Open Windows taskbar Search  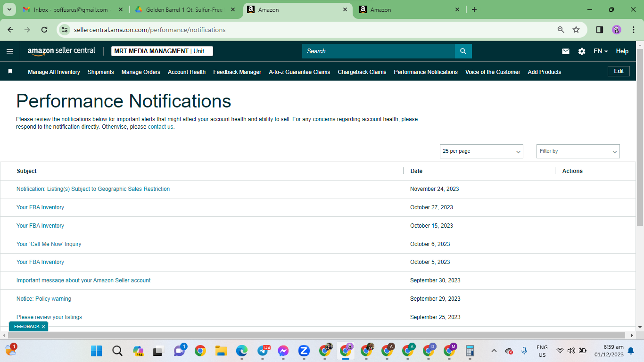[x=117, y=351]
